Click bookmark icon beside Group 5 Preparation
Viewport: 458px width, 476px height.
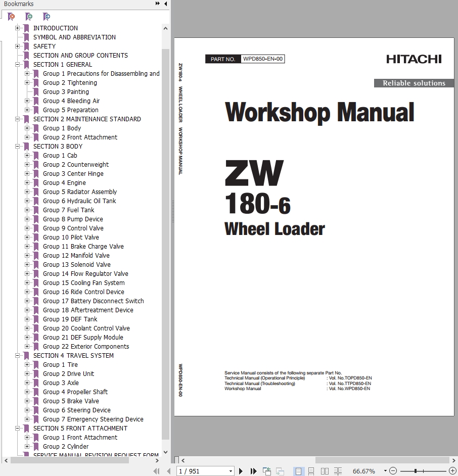click(x=36, y=110)
